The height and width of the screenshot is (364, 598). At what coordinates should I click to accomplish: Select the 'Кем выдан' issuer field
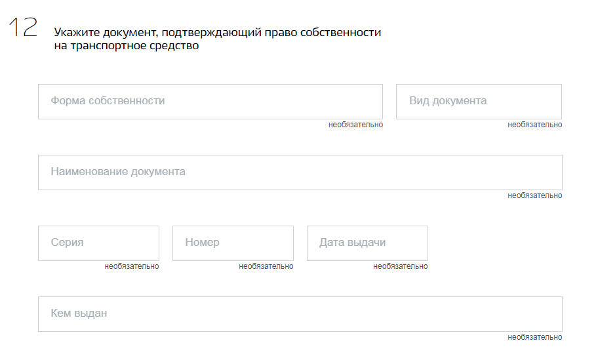300,314
